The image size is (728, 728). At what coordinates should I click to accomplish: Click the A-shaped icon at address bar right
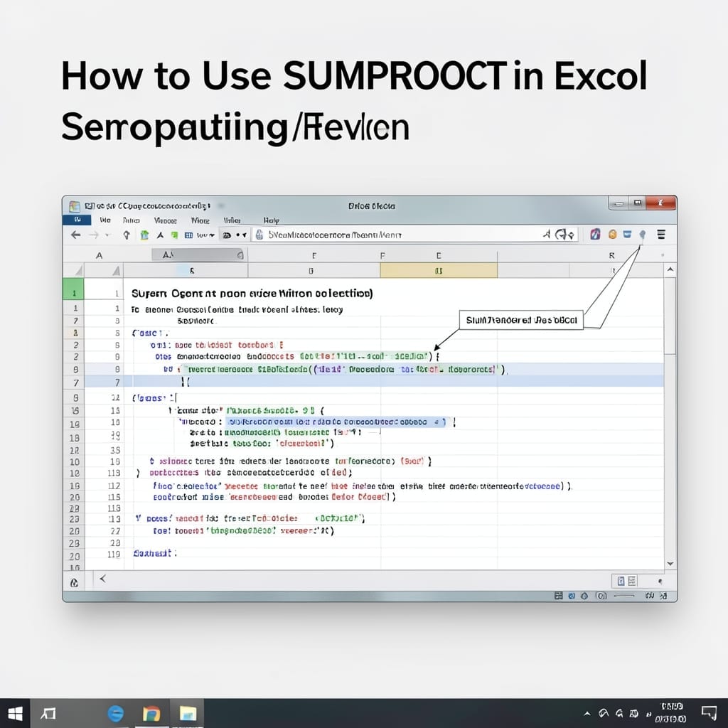pos(547,235)
